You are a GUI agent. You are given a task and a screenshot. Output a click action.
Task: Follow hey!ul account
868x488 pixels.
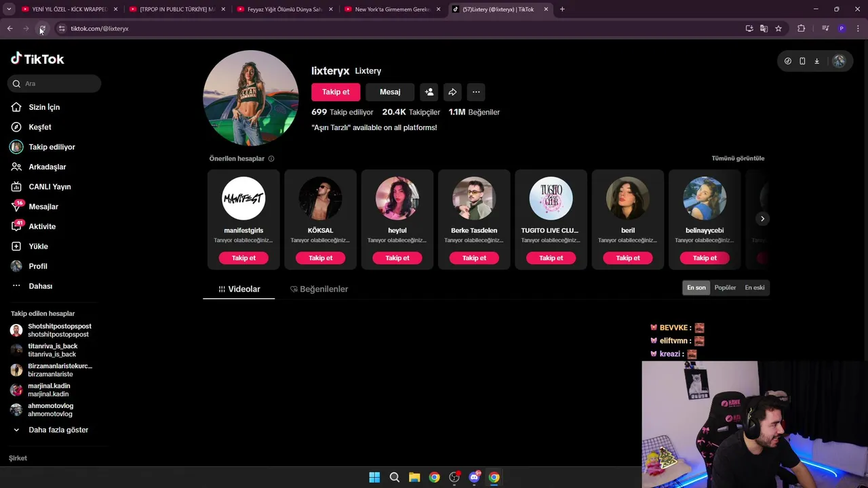coord(397,258)
